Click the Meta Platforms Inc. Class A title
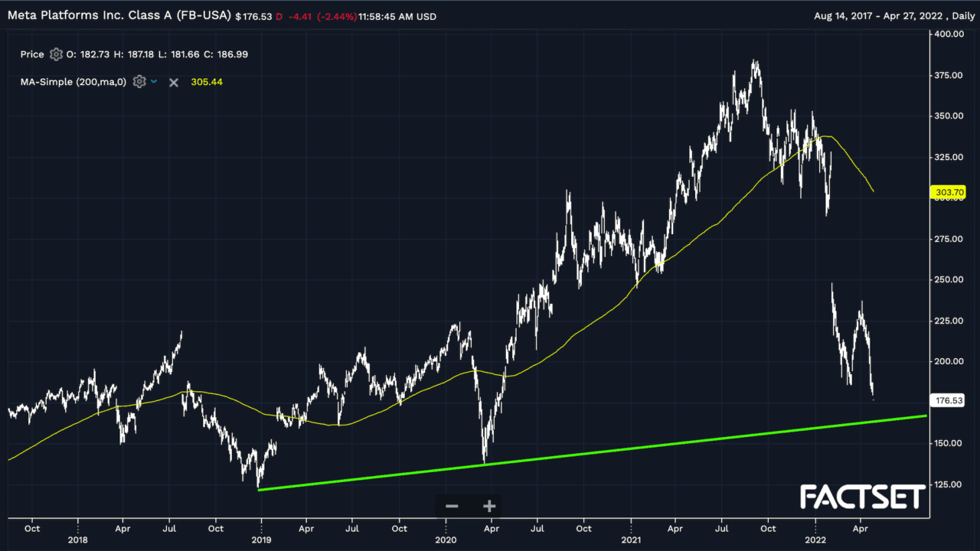This screenshot has width=980, height=551. pyautogui.click(x=119, y=16)
